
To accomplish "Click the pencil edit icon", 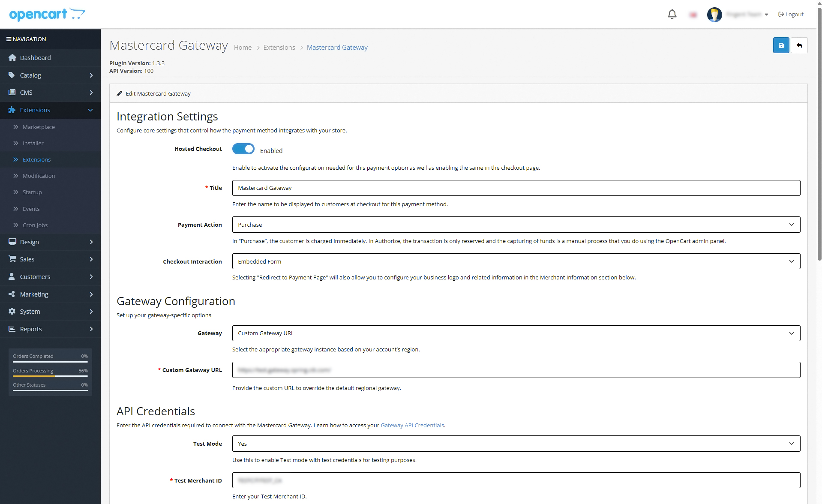I will pyautogui.click(x=120, y=93).
